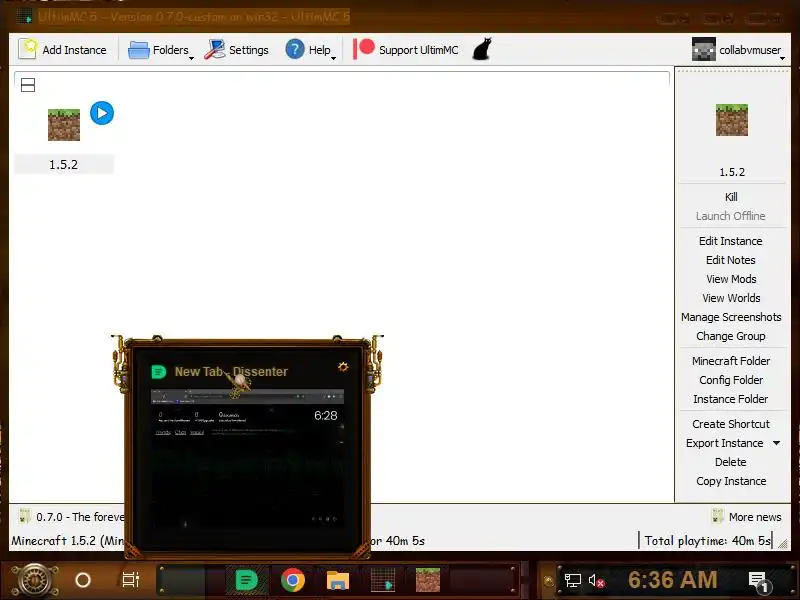Click the Support UltimMC Patreon button
This screenshot has height=600, width=800.
click(x=406, y=50)
